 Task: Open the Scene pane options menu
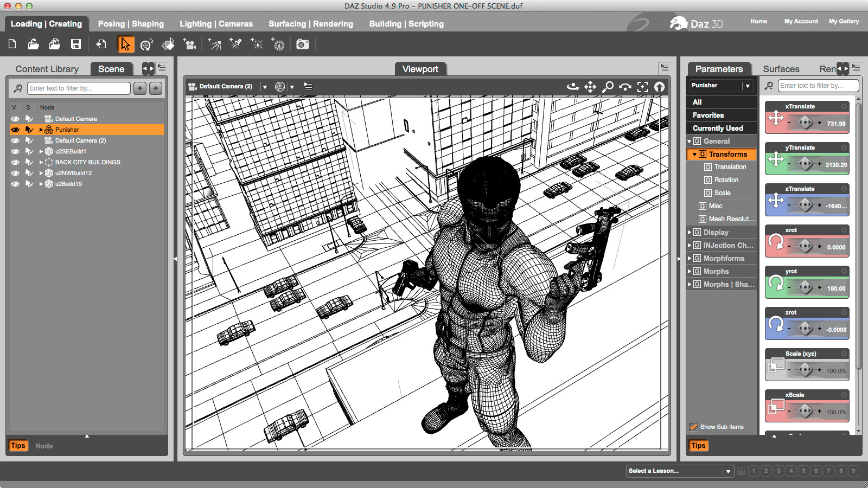(162, 68)
